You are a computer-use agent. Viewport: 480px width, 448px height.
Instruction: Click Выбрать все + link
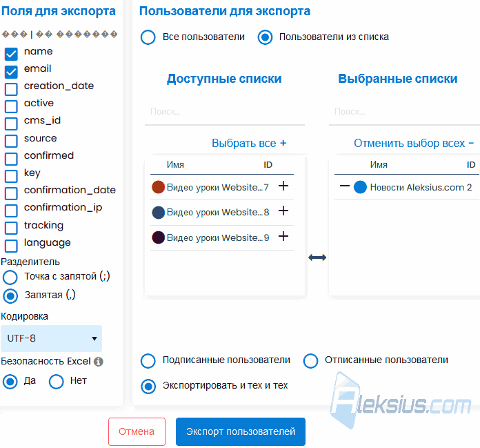pyautogui.click(x=249, y=143)
